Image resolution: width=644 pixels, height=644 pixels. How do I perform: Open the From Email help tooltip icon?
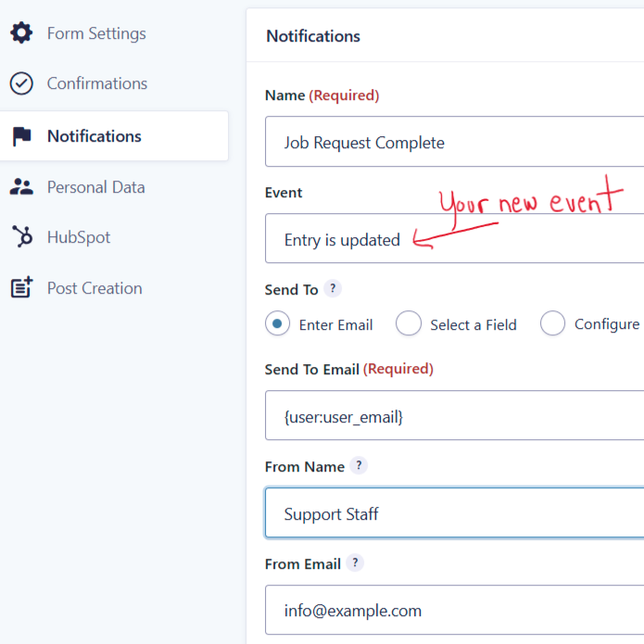[355, 563]
